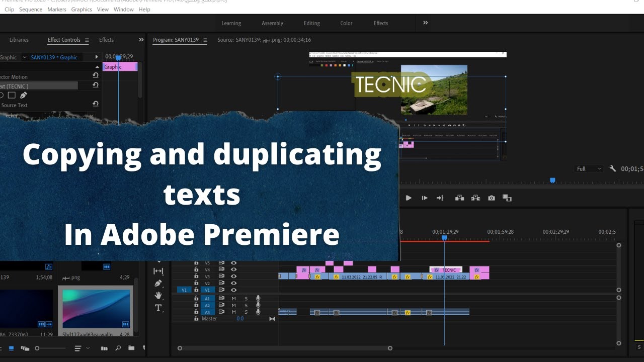
Task: Open the Program SANY0139 panel menu
Action: 205,40
